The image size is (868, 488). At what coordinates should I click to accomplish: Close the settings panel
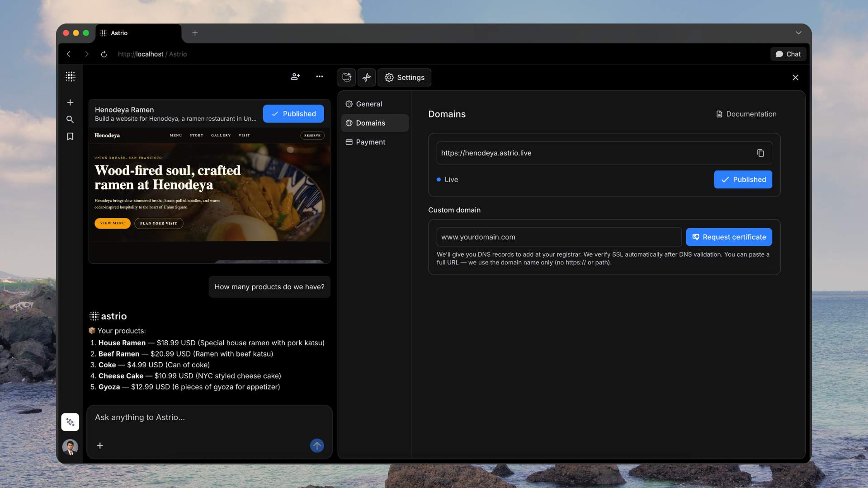point(796,77)
